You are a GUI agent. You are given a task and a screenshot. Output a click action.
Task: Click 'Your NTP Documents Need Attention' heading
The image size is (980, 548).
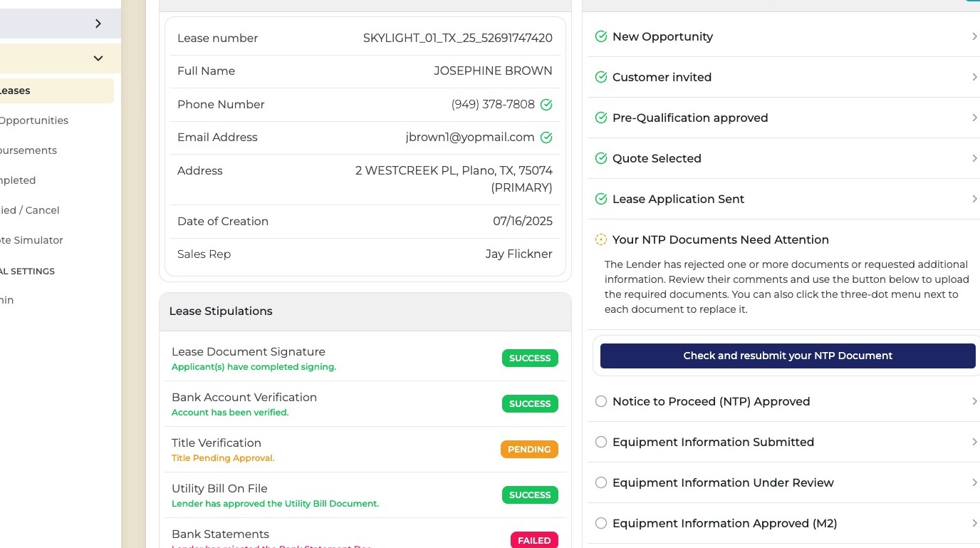[x=721, y=240]
